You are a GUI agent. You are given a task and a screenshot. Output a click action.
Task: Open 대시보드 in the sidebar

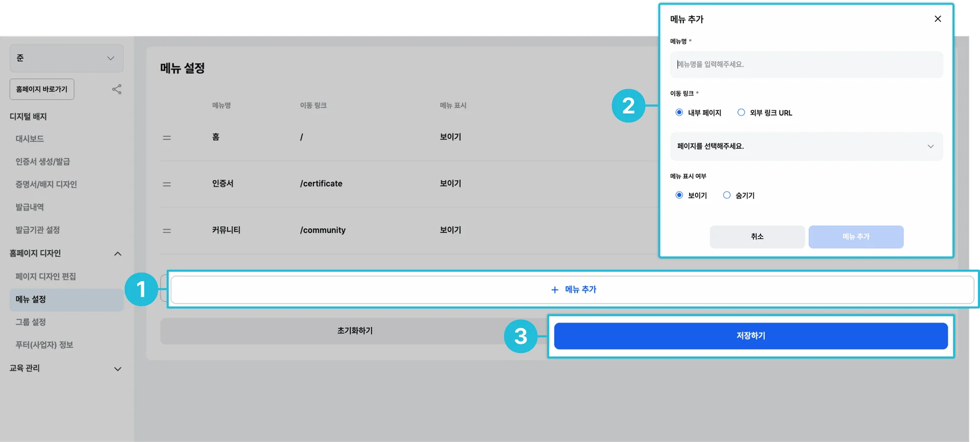click(30, 139)
